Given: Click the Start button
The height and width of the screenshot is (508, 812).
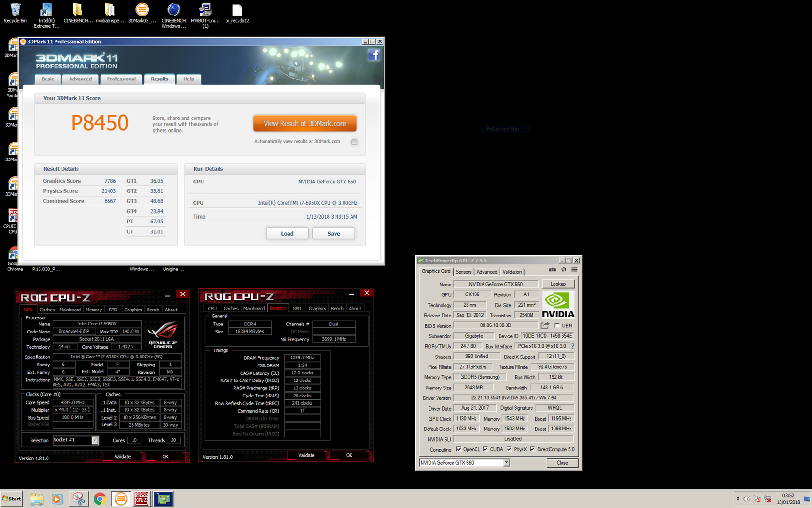Looking at the screenshot, I should [12, 499].
